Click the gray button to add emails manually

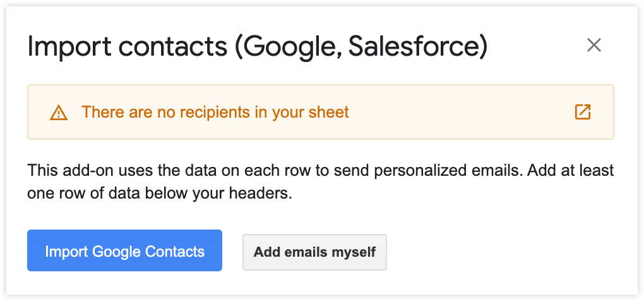pos(314,252)
